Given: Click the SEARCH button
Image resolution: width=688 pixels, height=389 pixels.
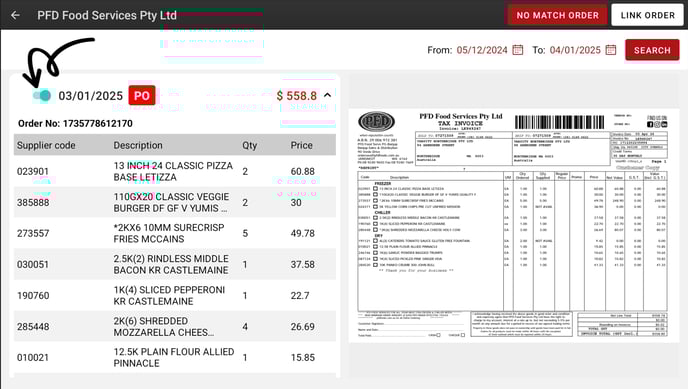Looking at the screenshot, I should tap(652, 50).
